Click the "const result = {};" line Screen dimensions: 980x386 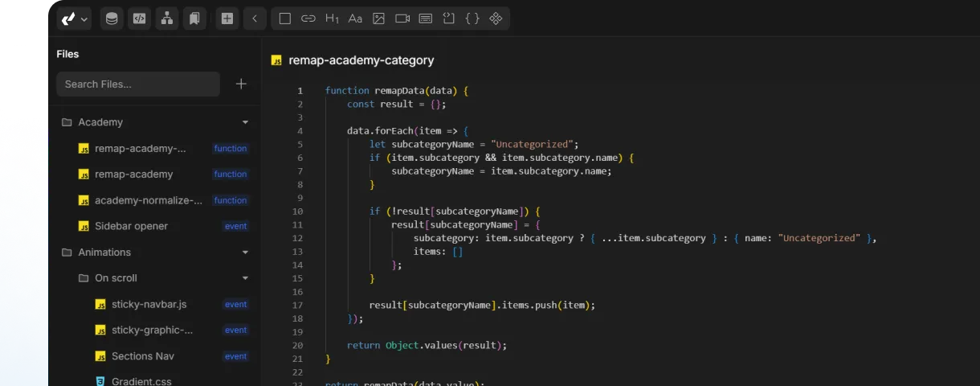tap(396, 105)
